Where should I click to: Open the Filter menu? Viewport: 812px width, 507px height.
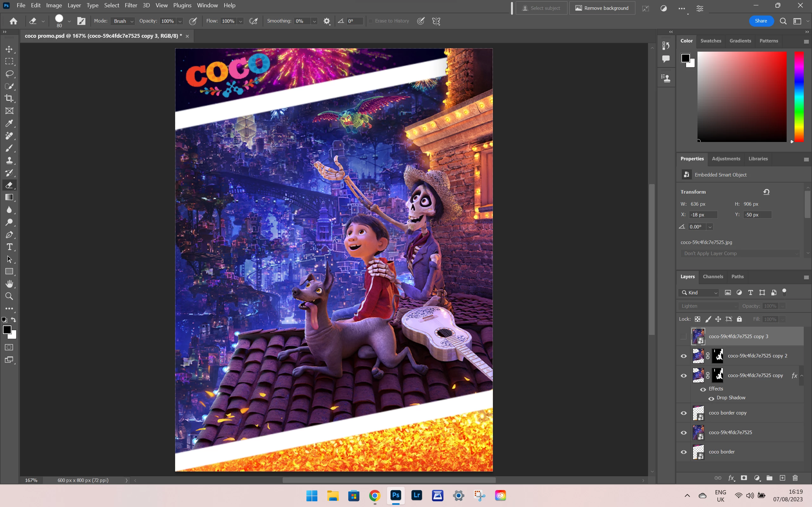click(131, 5)
